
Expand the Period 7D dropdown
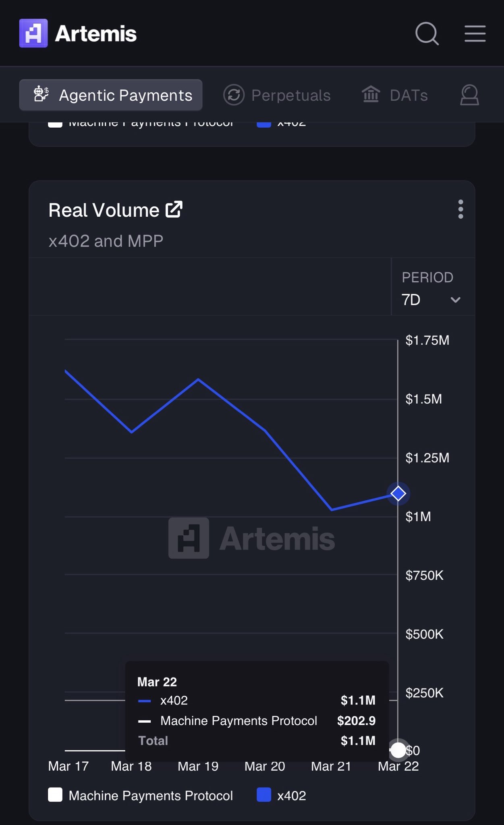pos(430,299)
